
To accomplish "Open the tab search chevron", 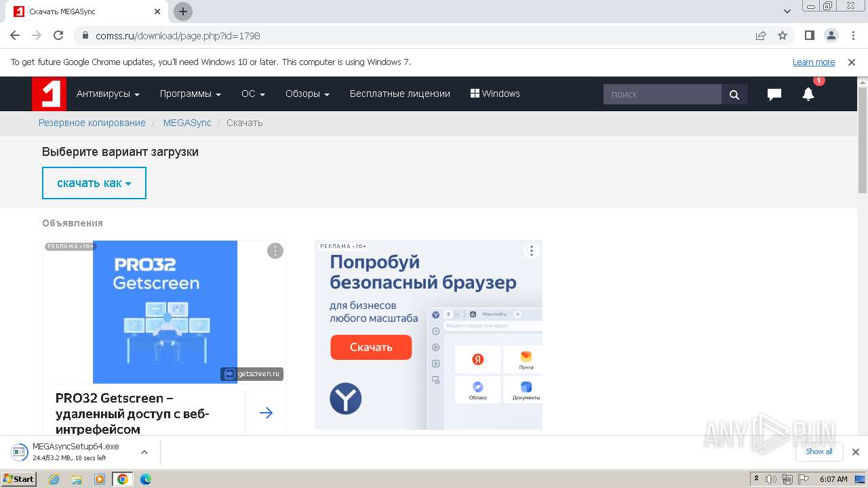I will tap(787, 12).
